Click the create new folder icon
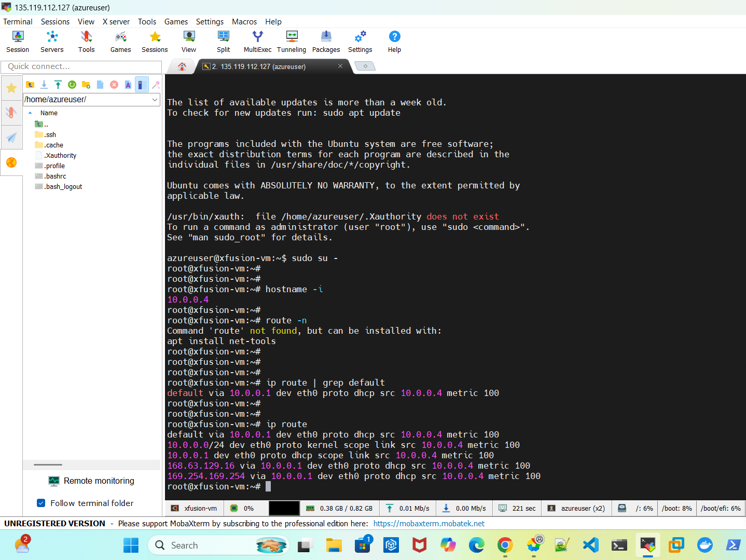The height and width of the screenshot is (560, 746). [86, 85]
